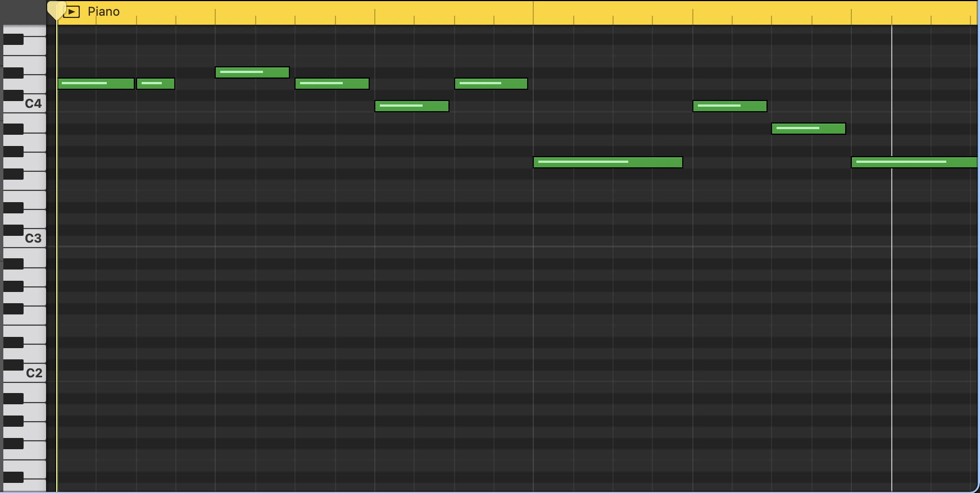Select the A#3 note
This screenshot has height=493, width=980.
[808, 129]
